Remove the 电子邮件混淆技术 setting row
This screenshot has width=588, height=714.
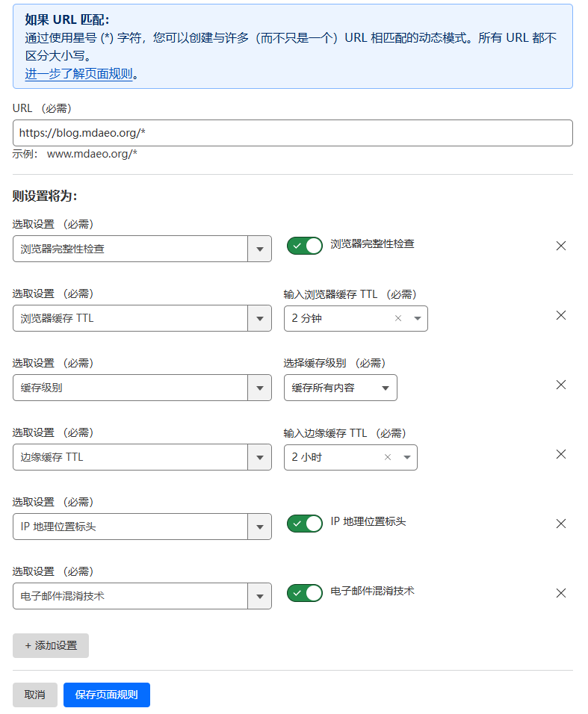pyautogui.click(x=561, y=593)
